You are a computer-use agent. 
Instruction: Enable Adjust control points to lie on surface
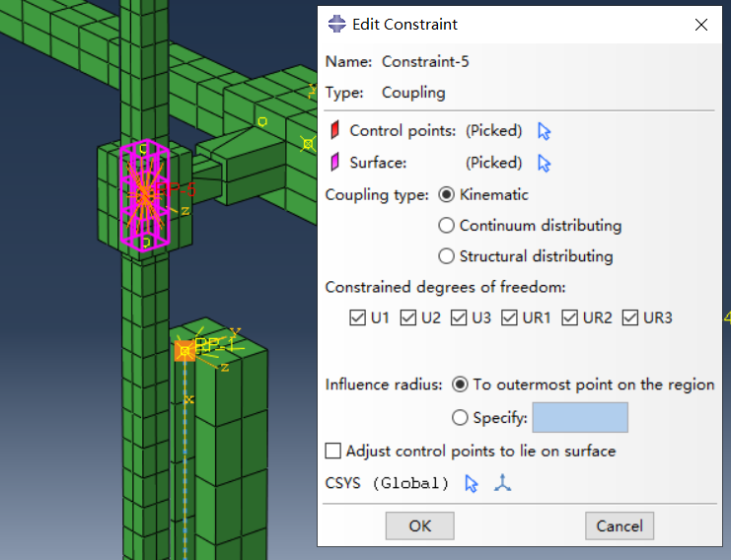pos(332,451)
